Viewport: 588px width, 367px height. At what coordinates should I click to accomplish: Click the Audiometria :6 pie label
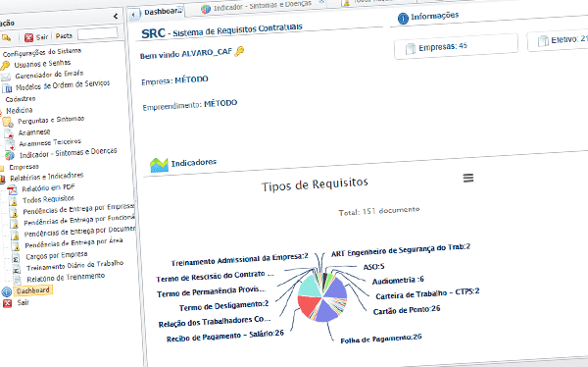(x=398, y=280)
